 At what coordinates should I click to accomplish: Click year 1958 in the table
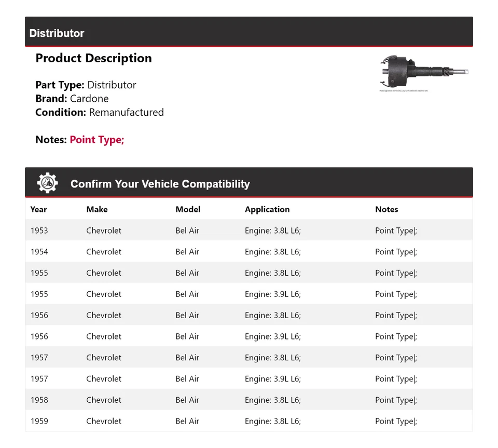tap(39, 400)
